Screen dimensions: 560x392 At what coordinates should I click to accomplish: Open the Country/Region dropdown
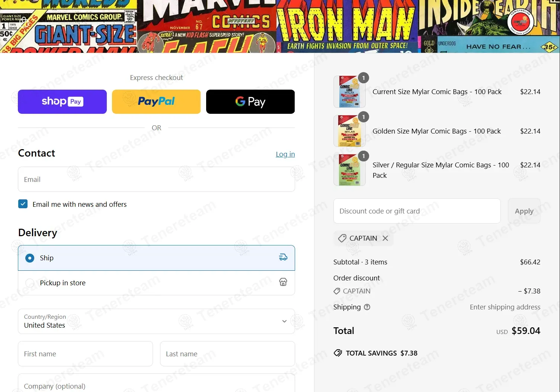click(156, 321)
